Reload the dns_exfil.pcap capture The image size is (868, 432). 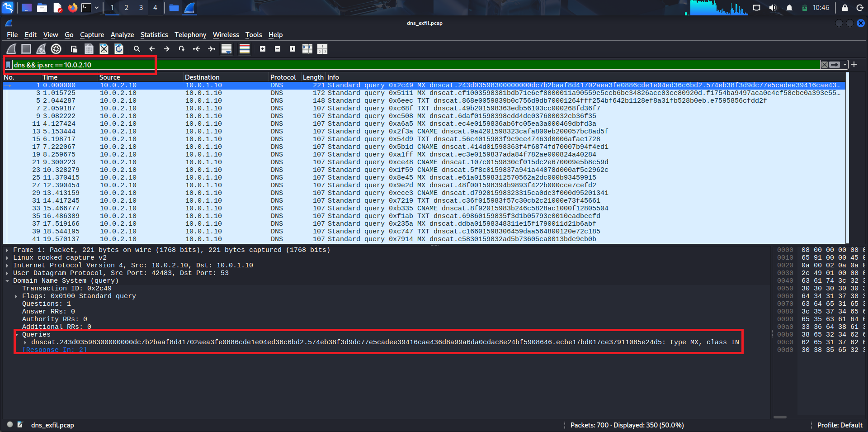pyautogui.click(x=119, y=49)
